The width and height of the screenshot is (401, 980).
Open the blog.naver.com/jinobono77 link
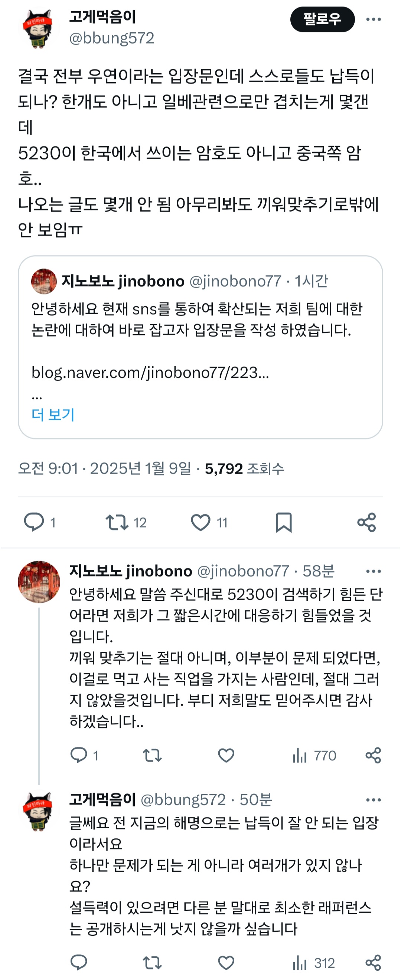[x=150, y=373]
